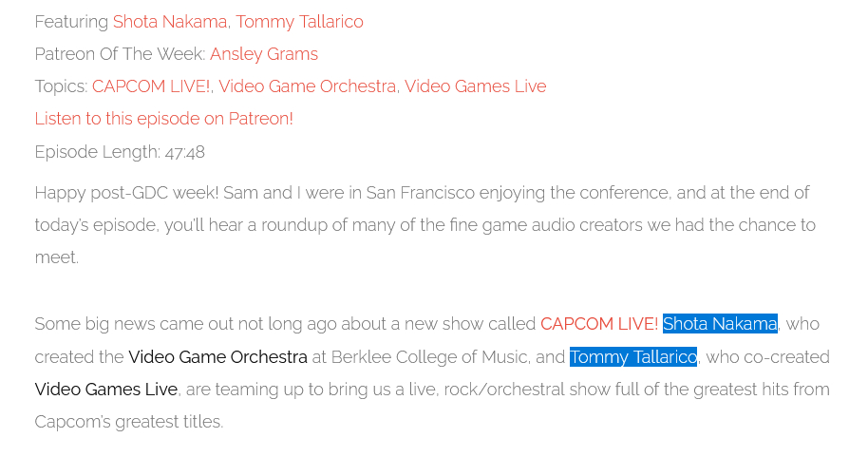This screenshot has height=457, width=868.
Task: Visit the Ansley Grams Patreon link
Action: pos(264,54)
